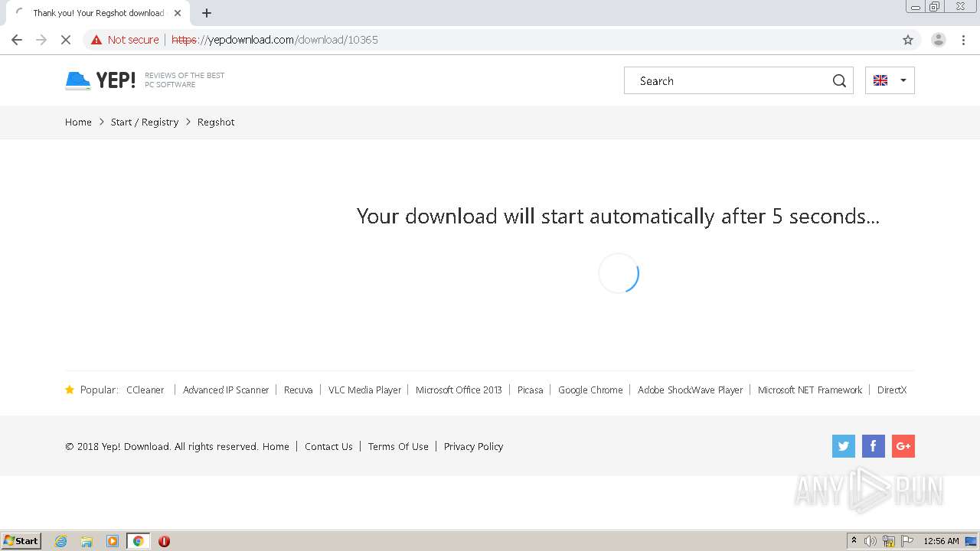Viewport: 980px width, 551px height.
Task: Open File Explorer from taskbar
Action: pos(87,541)
